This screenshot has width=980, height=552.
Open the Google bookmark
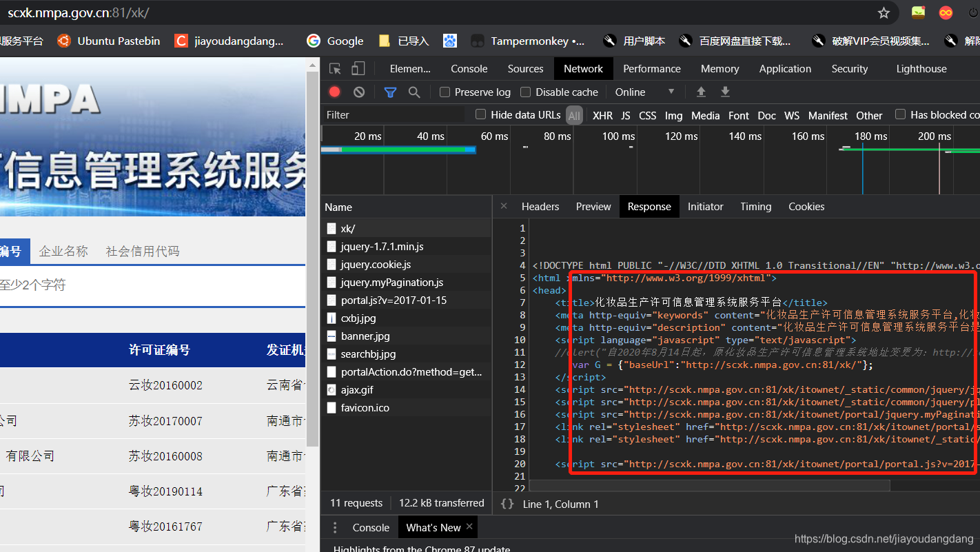click(336, 41)
